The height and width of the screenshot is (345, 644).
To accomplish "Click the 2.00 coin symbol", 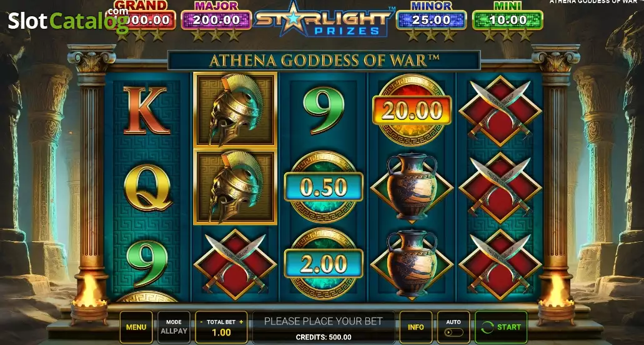I will coord(323,264).
